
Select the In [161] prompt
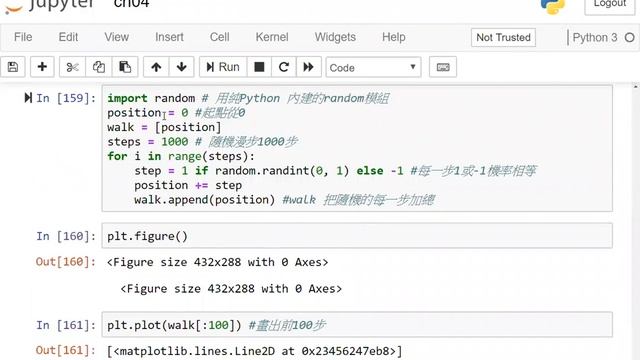point(66,325)
